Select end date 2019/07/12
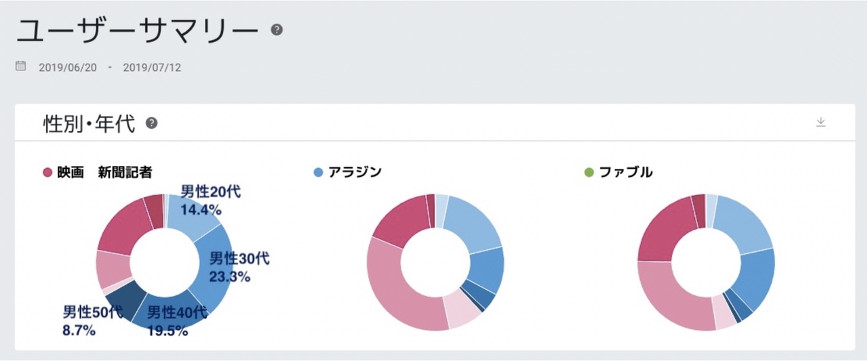The height and width of the screenshot is (361, 868). [152, 68]
